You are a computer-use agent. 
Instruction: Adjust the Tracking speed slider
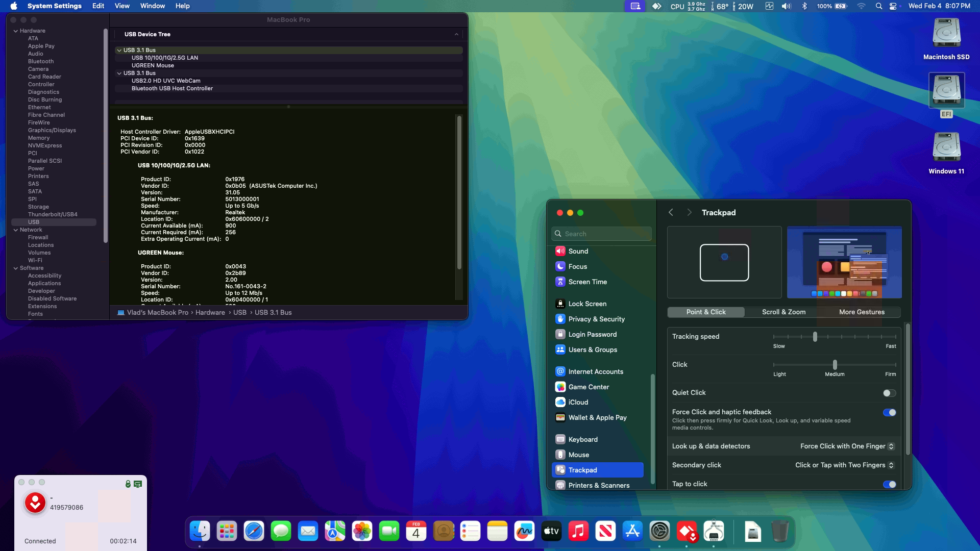[815, 337]
